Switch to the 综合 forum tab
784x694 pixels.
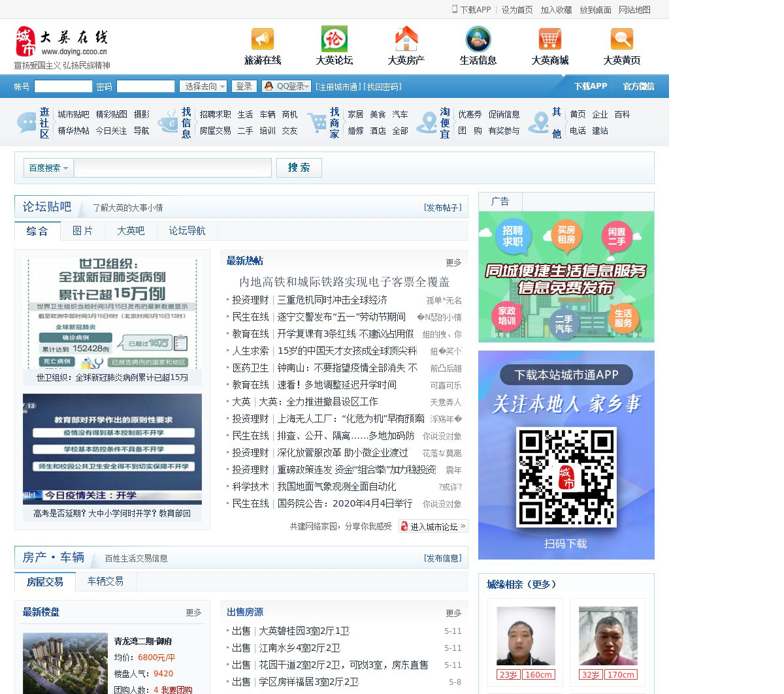37,231
